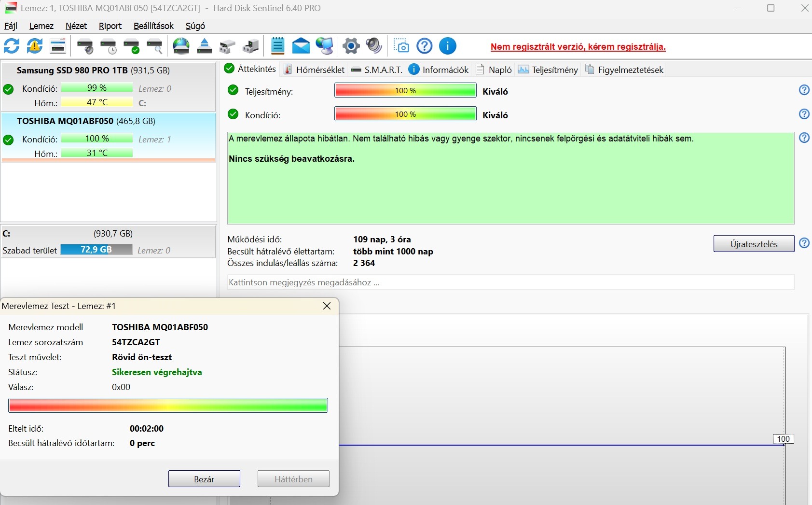Image resolution: width=812 pixels, height=505 pixels.
Task: Click the '2 364' start/stop count value
Action: [x=364, y=263]
